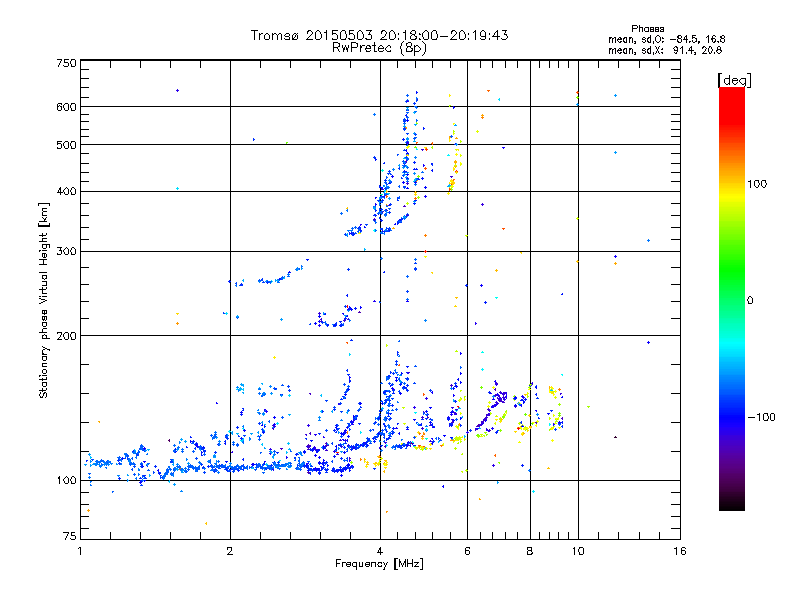Click the x-axis tick label '1'
Image resolution: width=800 pixels, height=600 pixels.
click(x=80, y=551)
